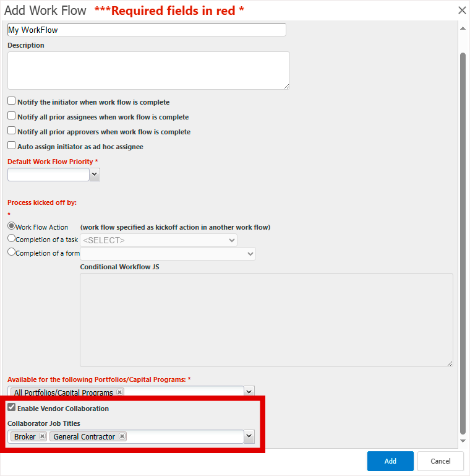
Task: Click the Cancel button
Action: (x=440, y=461)
